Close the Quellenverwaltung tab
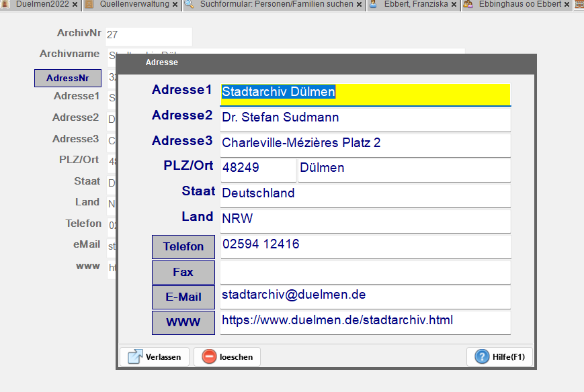This screenshot has width=584, height=392. click(x=175, y=5)
